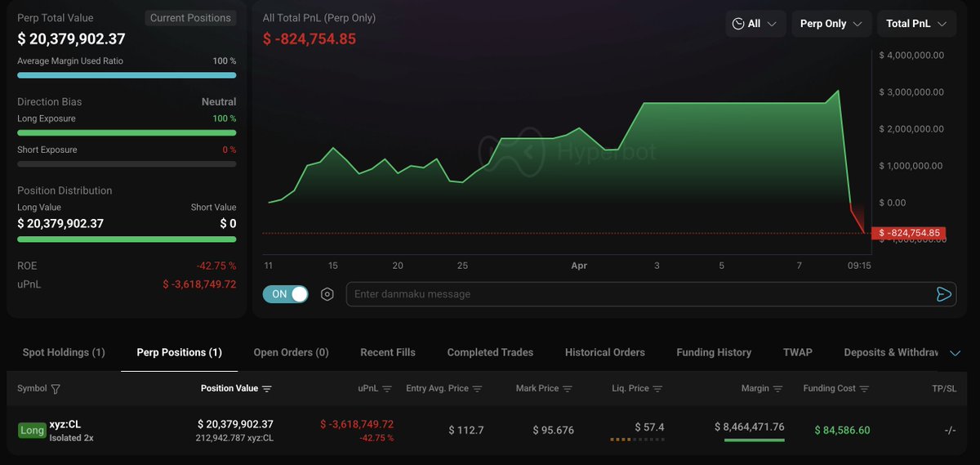Open danmaku settings hexagon icon
980x465 pixels.
click(327, 294)
